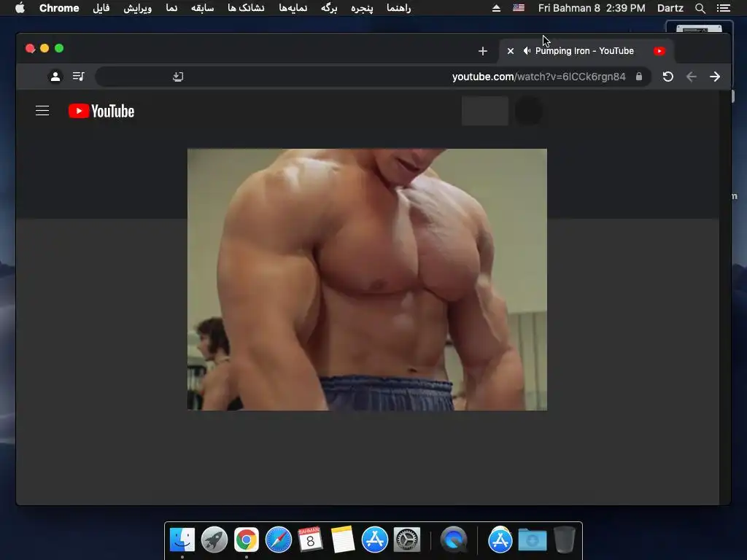Open the پنجره menu
Viewport: 747px width, 560px height.
pos(362,8)
